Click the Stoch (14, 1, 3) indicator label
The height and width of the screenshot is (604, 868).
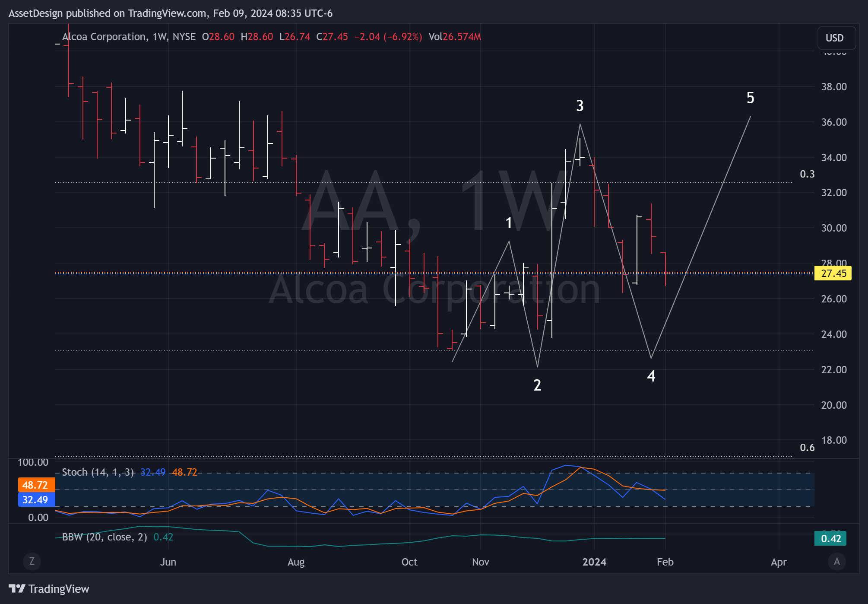[98, 472]
